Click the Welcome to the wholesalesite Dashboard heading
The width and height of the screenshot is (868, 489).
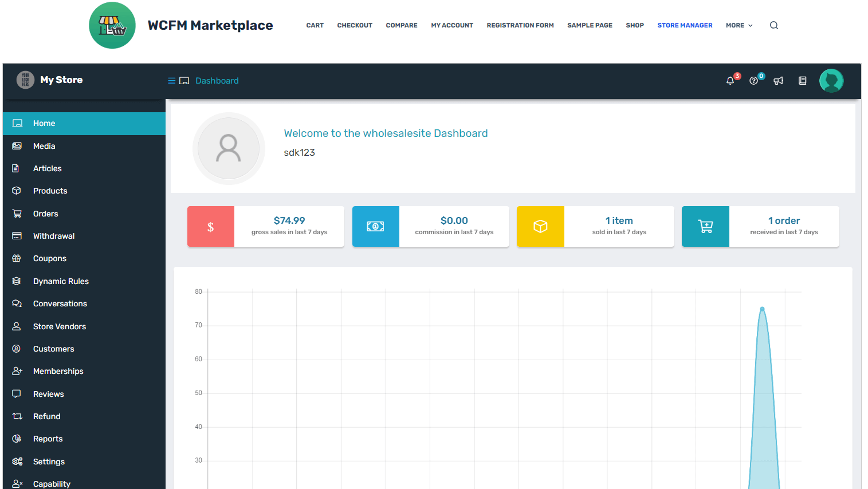click(x=386, y=133)
